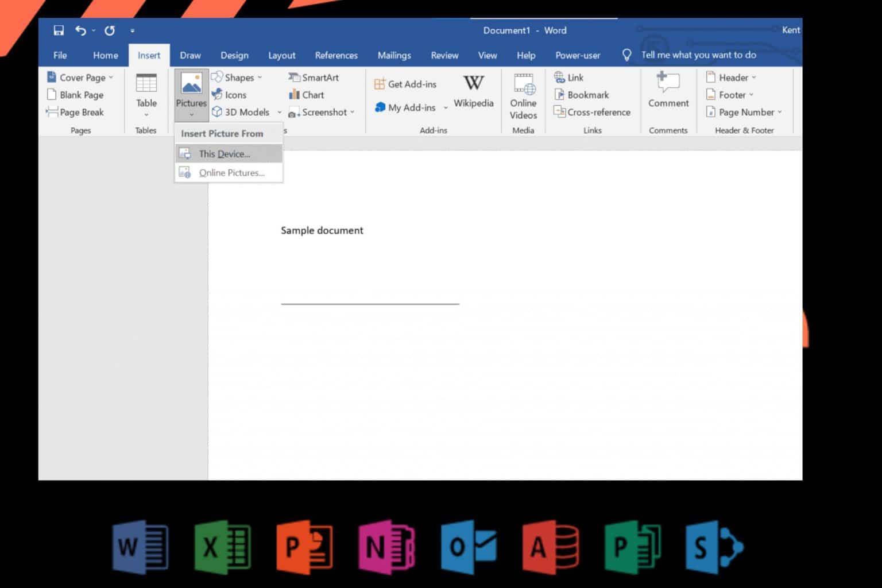Switch to the Draw tab
Viewport: 882px width, 588px height.
point(190,55)
